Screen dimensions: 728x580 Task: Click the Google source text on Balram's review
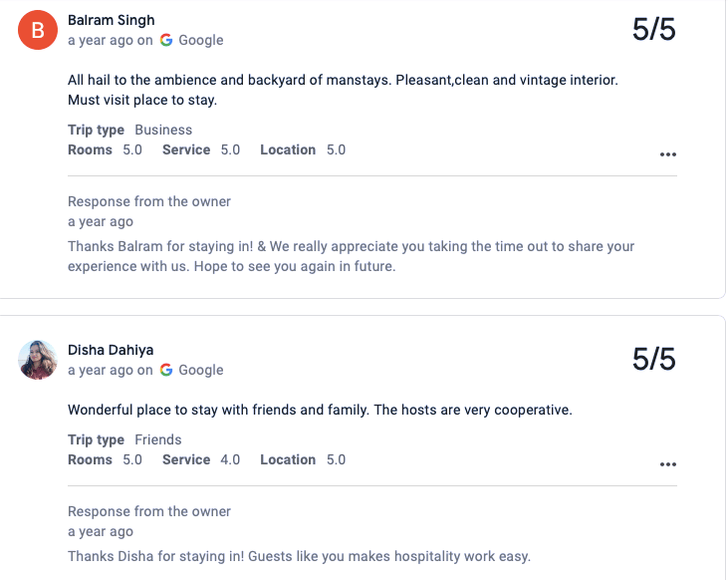pyautogui.click(x=201, y=41)
